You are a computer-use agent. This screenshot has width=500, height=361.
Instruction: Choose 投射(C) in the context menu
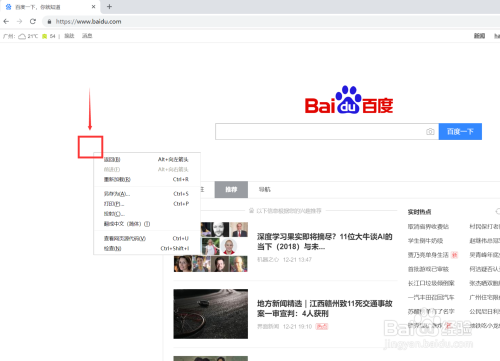tap(147, 214)
